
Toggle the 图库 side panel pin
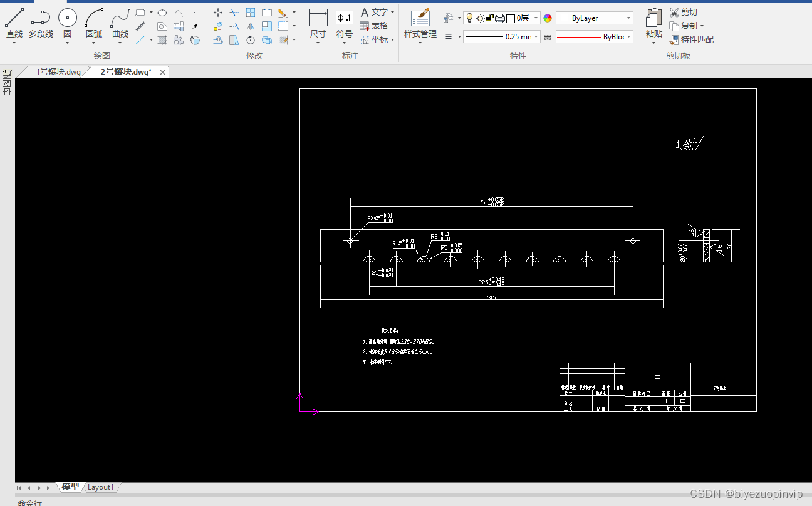[7, 74]
